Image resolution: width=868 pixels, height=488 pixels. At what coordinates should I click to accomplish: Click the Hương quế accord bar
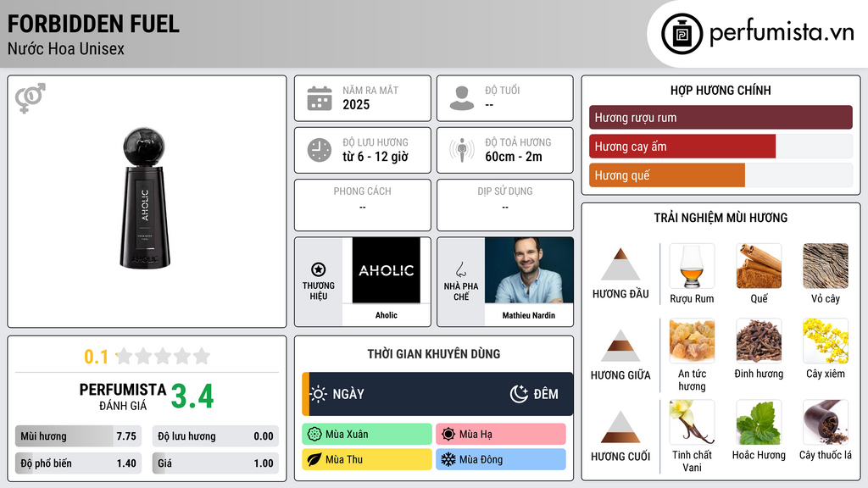pos(721,175)
